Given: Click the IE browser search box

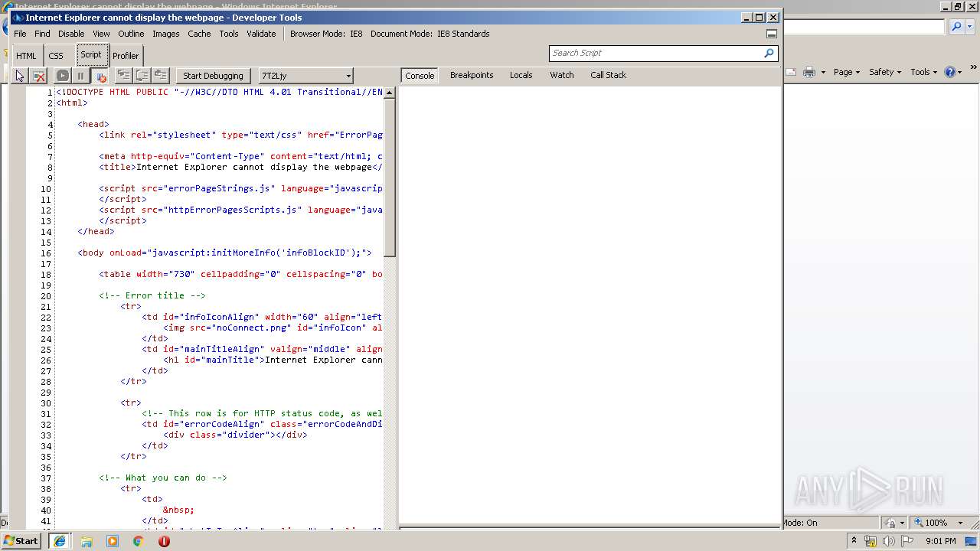Looking at the screenshot, I should (x=864, y=27).
